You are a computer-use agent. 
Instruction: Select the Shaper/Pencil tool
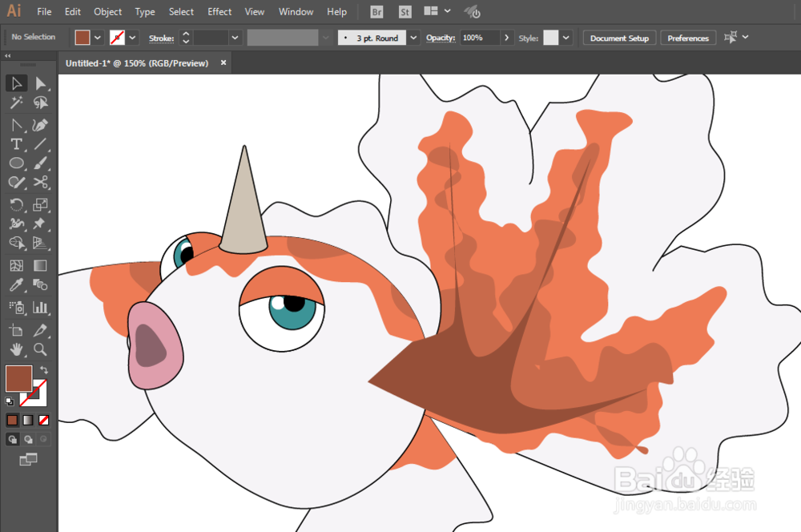tap(16, 183)
